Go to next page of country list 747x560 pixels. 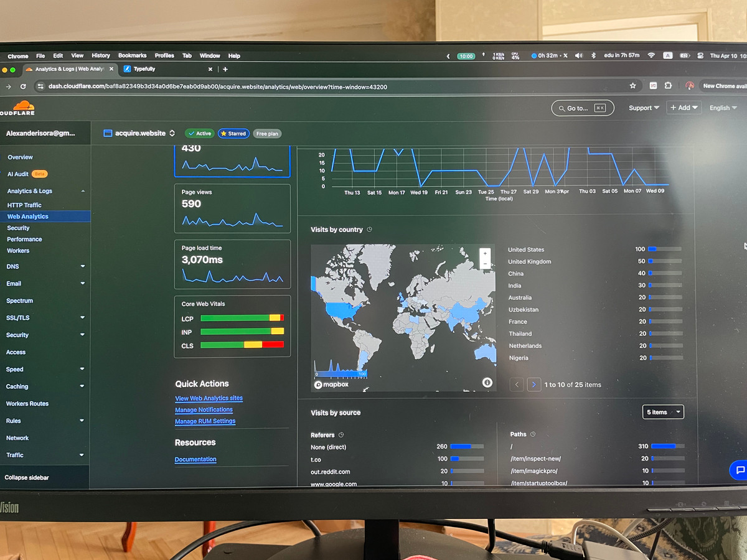(x=533, y=385)
